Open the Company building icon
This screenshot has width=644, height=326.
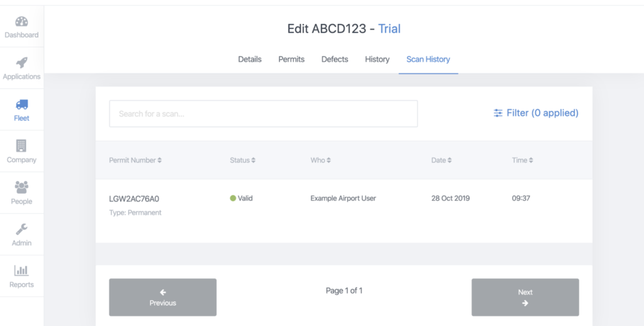click(21, 145)
